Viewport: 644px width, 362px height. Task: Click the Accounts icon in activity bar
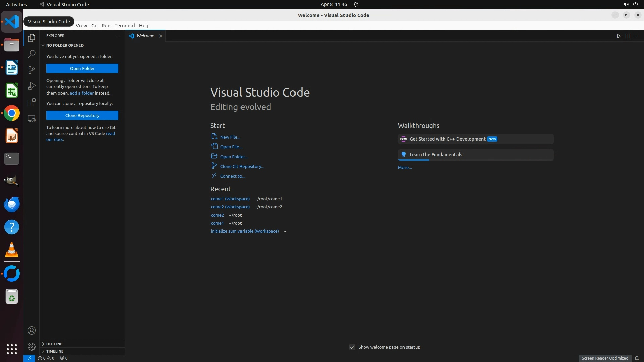(x=32, y=330)
